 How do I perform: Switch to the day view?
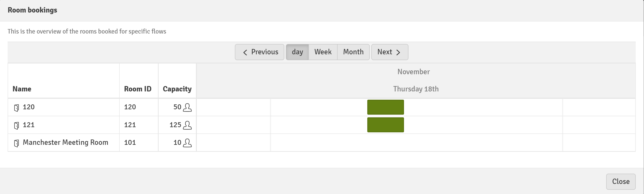(x=297, y=52)
